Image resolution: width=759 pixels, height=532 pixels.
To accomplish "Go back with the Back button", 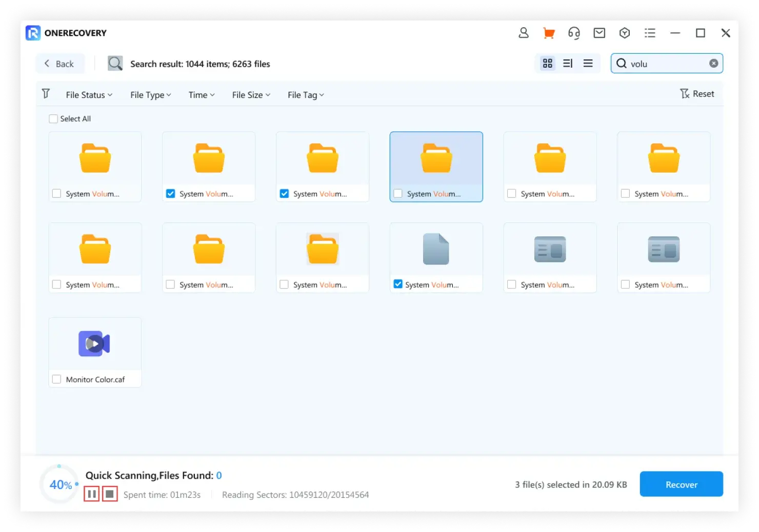I will pos(59,64).
